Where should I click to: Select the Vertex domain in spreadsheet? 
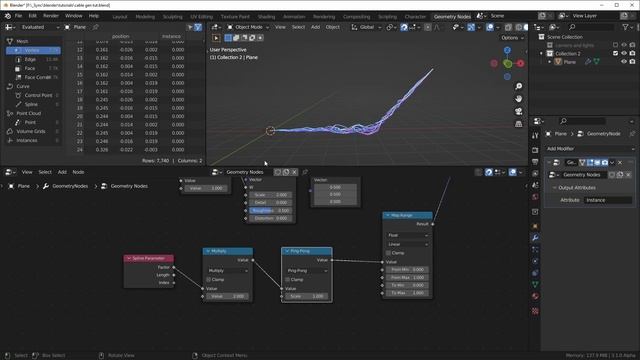(x=33, y=50)
